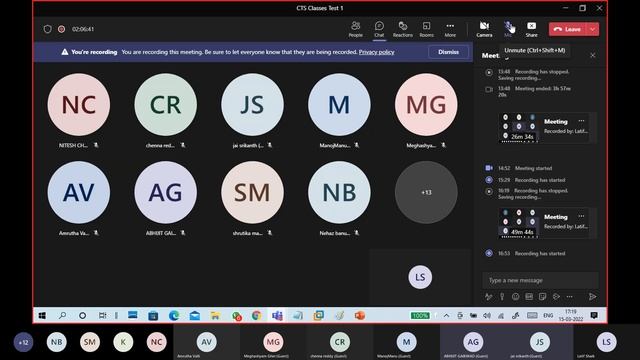Open the sticker picker in chat
Image resolution: width=640 pixels, height=360 pixels.
click(x=542, y=297)
